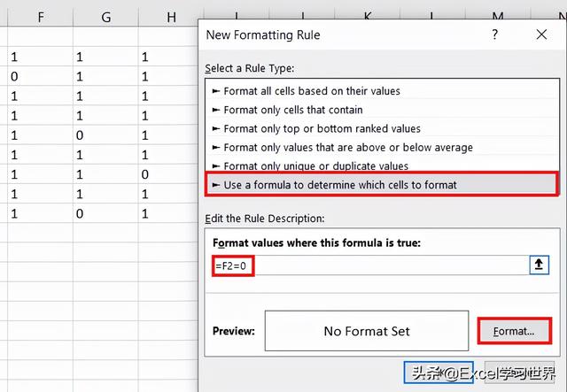Select column G header
The image size is (567, 392).
[106, 17]
